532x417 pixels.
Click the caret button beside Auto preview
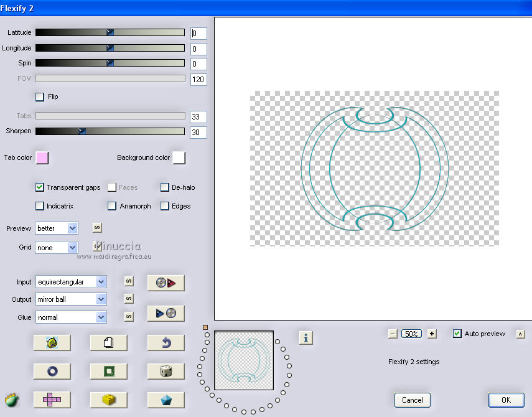(520, 334)
